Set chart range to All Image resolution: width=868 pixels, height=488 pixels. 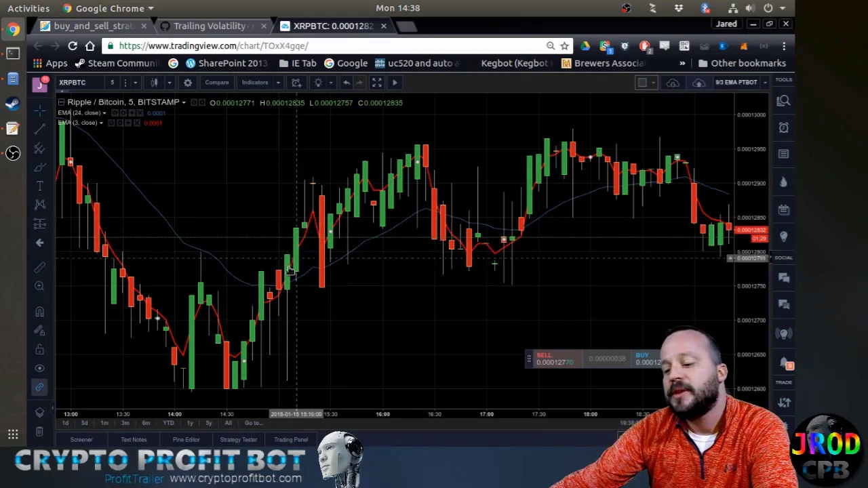(x=228, y=423)
